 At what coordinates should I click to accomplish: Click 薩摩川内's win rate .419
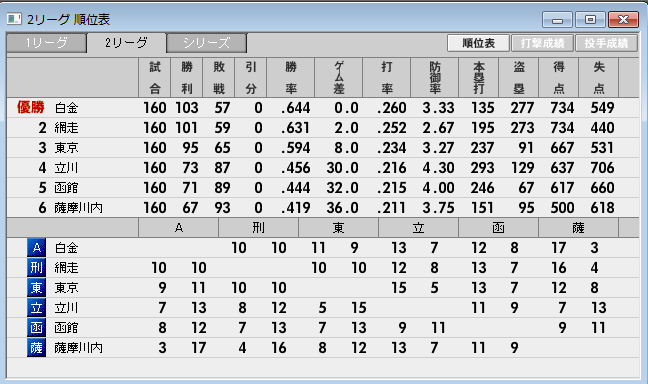[x=295, y=208]
